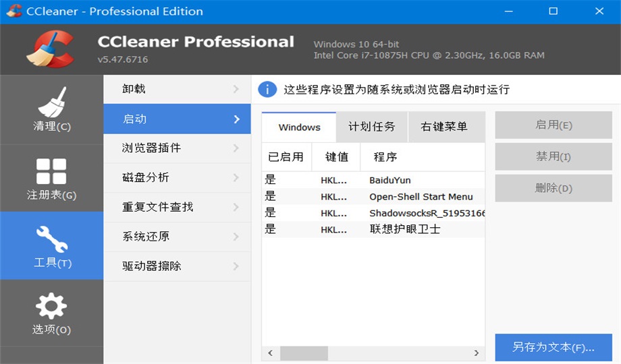
Task: Select the BaiduYun startup entry
Action: (x=373, y=180)
